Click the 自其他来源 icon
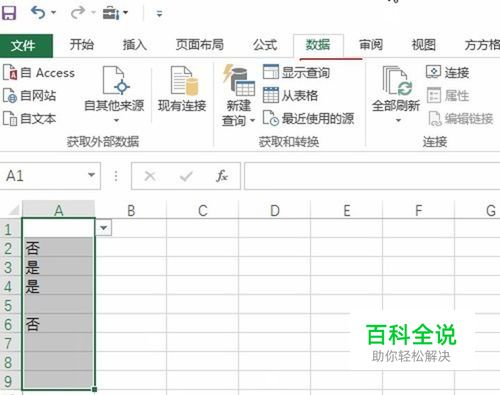 (x=115, y=80)
